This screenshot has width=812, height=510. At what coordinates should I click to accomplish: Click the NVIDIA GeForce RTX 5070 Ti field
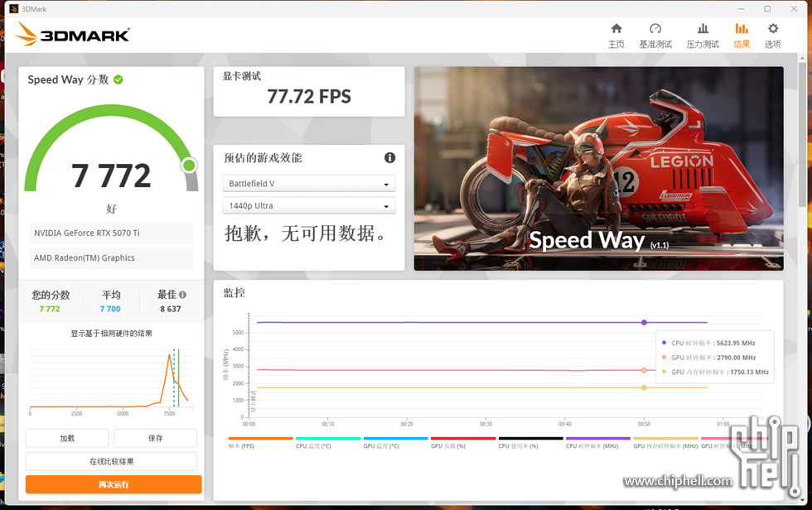[x=111, y=233]
